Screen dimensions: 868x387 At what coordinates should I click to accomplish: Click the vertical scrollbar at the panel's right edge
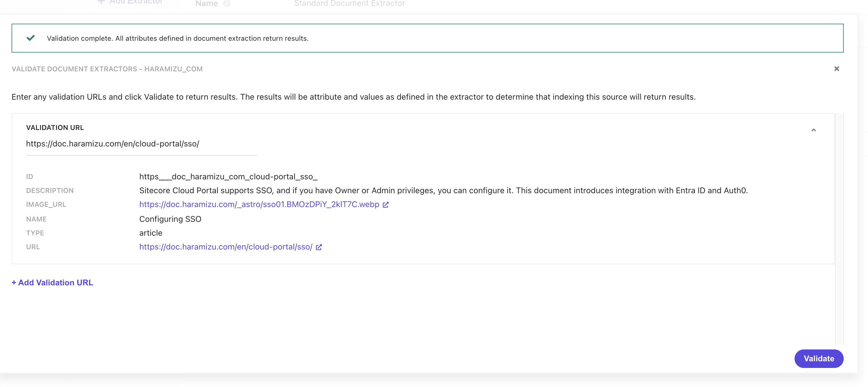pos(839,229)
